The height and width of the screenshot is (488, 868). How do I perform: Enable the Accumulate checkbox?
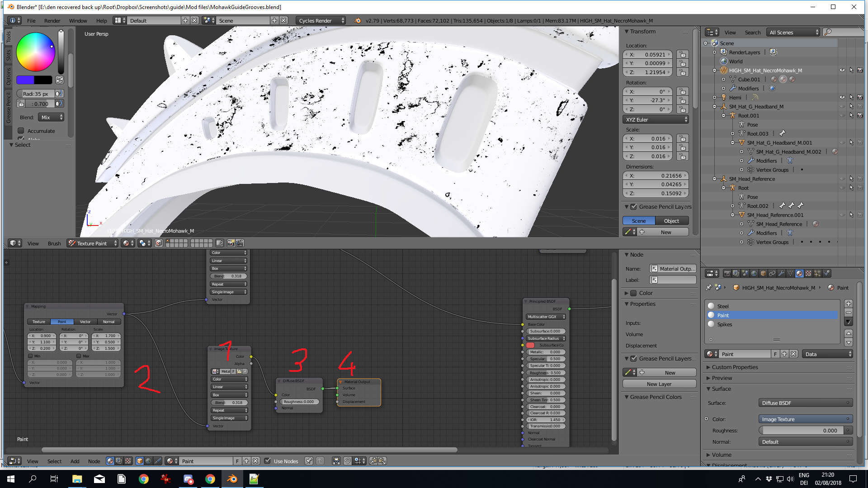point(21,131)
